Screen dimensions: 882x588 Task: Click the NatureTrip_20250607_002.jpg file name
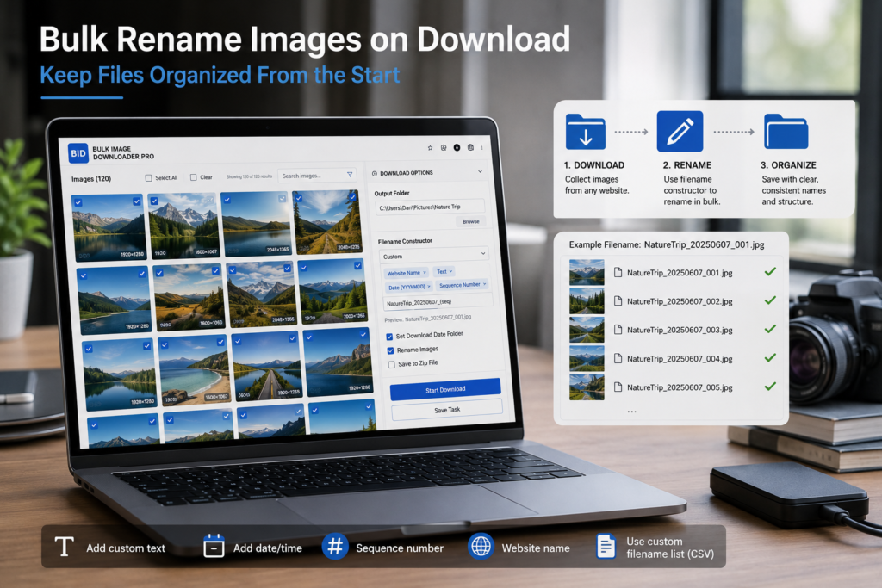(x=680, y=301)
